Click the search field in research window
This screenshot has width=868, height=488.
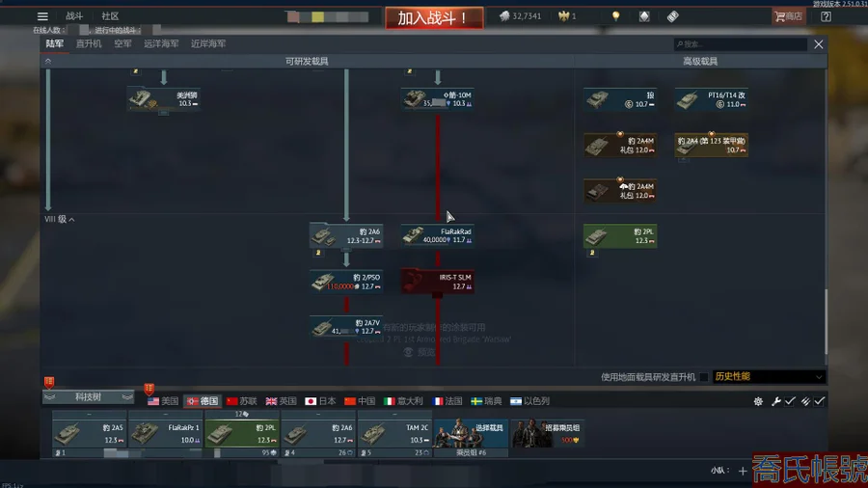coord(740,44)
